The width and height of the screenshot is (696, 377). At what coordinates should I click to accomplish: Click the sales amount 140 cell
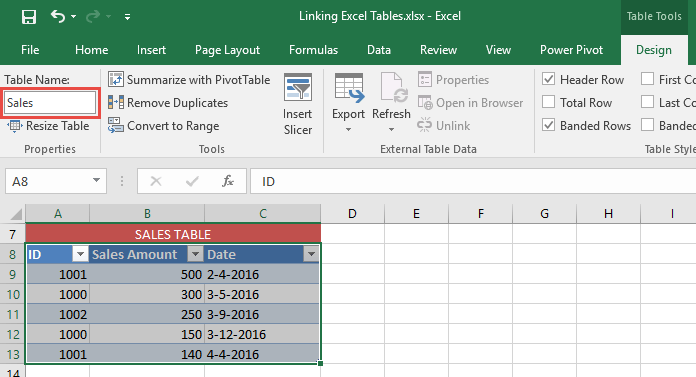tap(147, 354)
